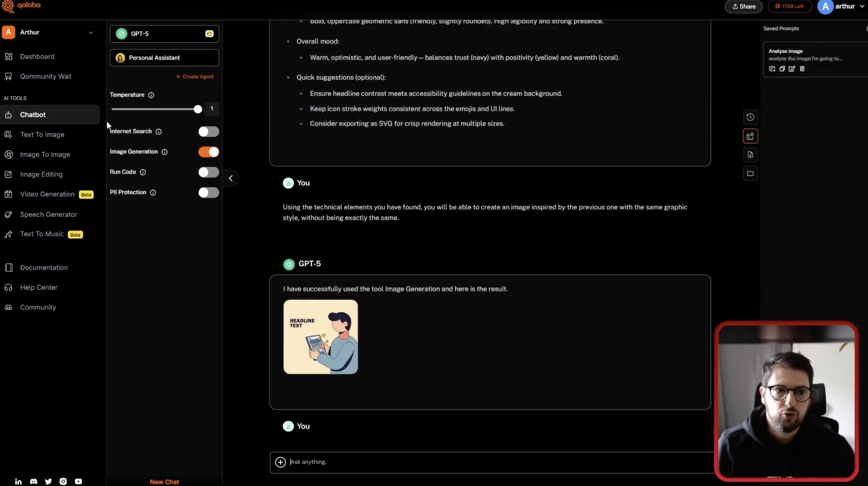Go to Video Generation in sidebar
This screenshot has width=868, height=486.
(47, 194)
